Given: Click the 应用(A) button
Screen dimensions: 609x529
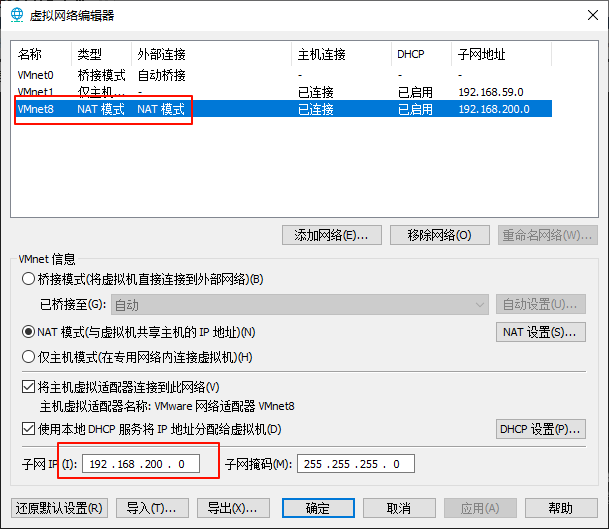Looking at the screenshot, I should [480, 508].
